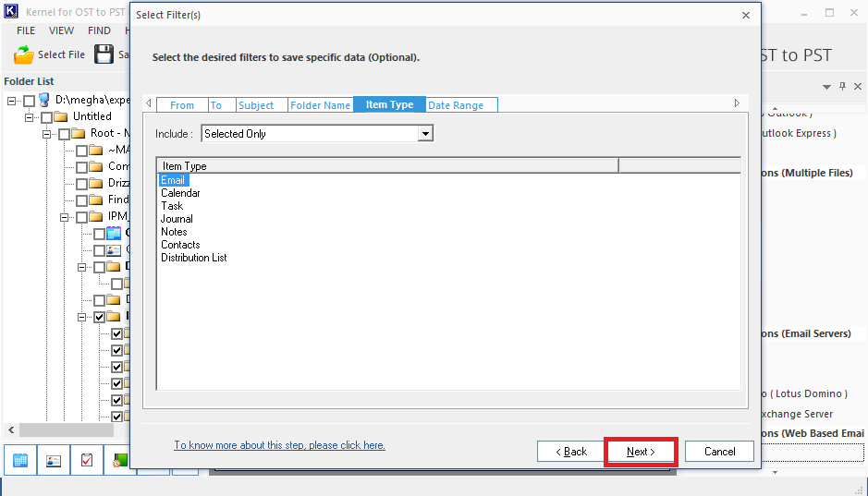
Task: Click the Back button
Action: (571, 452)
